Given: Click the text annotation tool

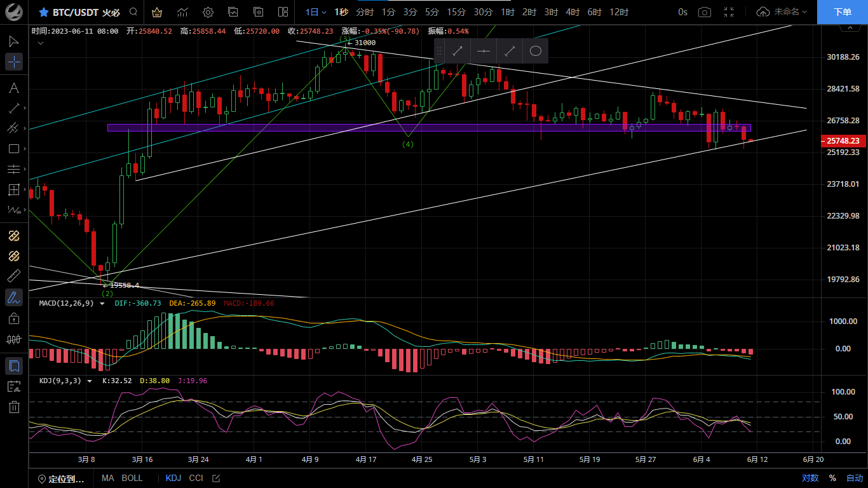Looking at the screenshot, I should pyautogui.click(x=14, y=88).
